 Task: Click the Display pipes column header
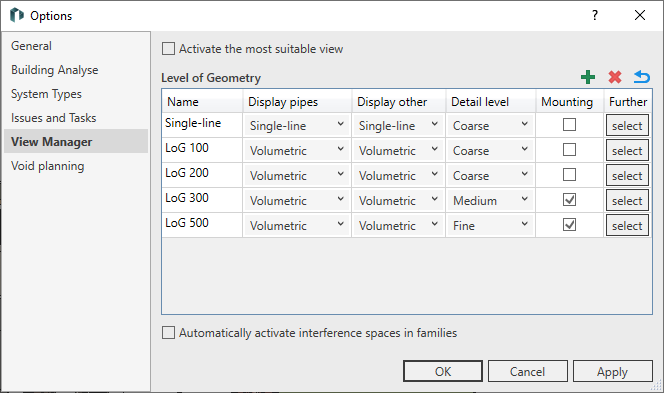click(297, 102)
